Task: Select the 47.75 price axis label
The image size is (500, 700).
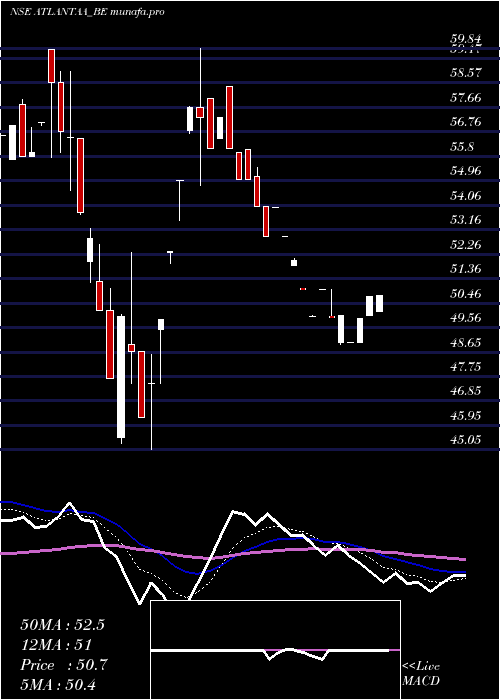Action: coord(466,367)
